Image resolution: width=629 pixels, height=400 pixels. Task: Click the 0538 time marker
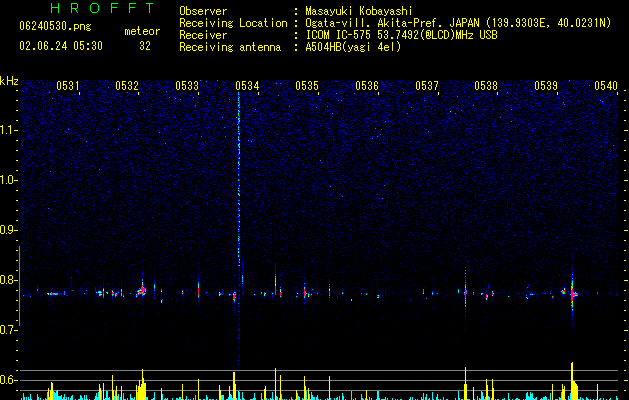tap(486, 86)
